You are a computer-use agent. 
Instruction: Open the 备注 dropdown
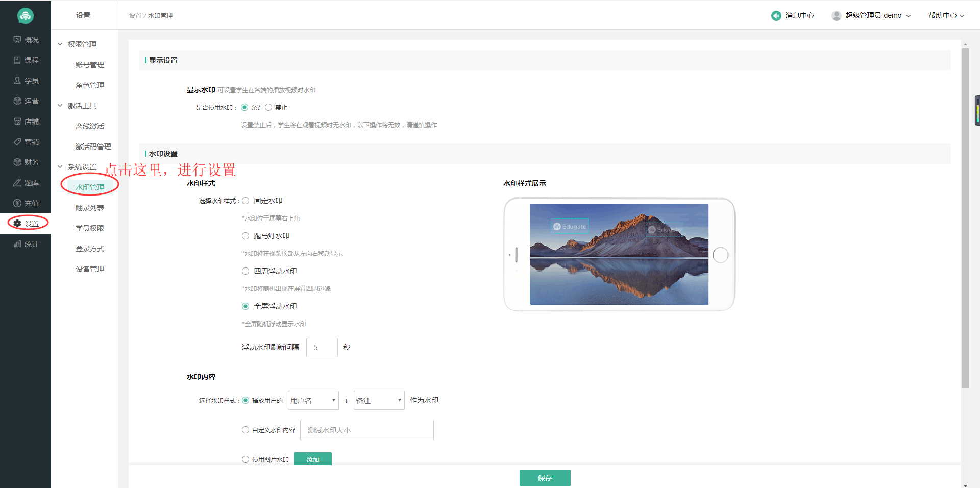(x=379, y=401)
